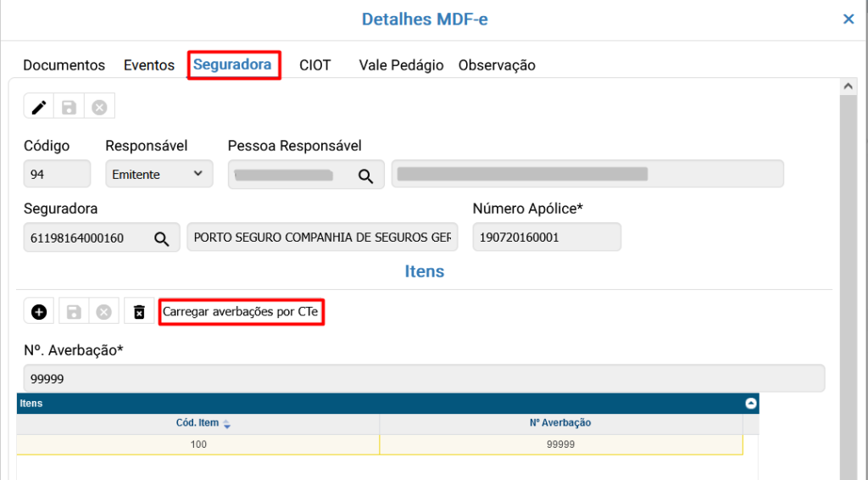Click search magnifier in Pessoa Responsável field
868x480 pixels.
click(x=365, y=176)
